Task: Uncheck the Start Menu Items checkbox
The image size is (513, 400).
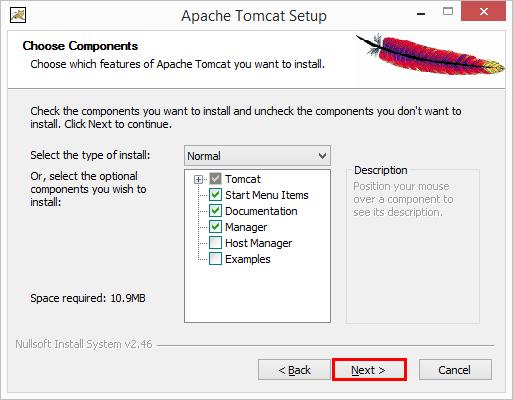Action: click(215, 195)
